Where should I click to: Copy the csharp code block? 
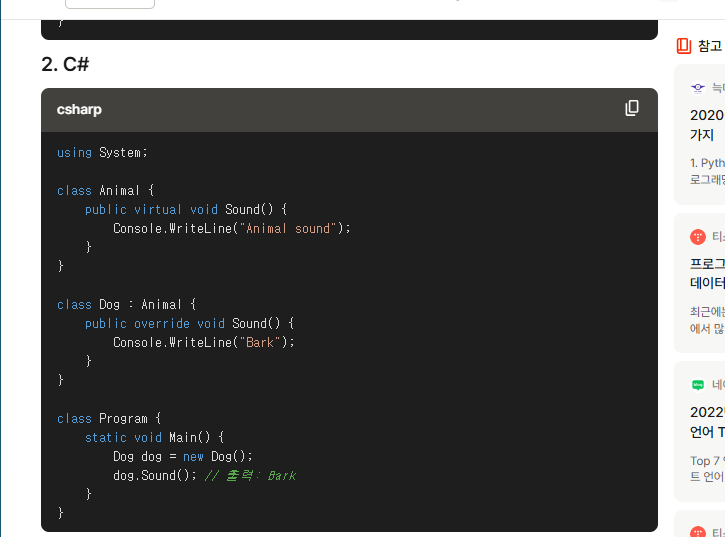tap(632, 108)
